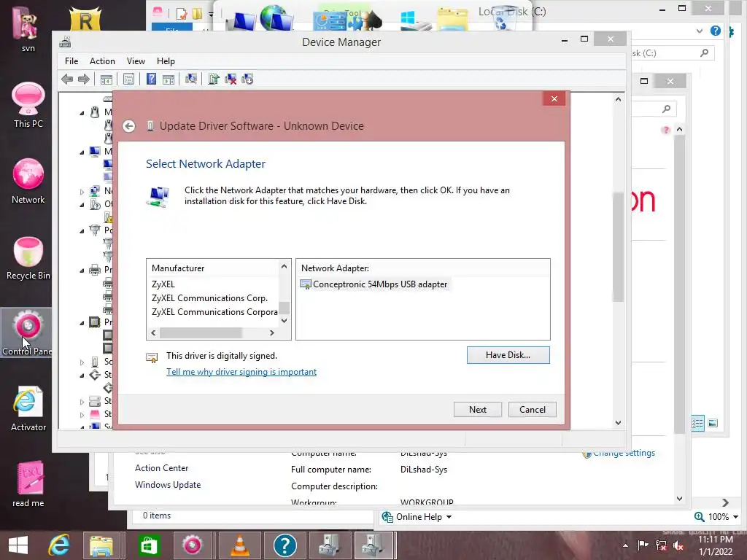Screen dimensions: 747x560
Task: Open 'Tell me why driver signing is important' link
Action: tap(241, 372)
